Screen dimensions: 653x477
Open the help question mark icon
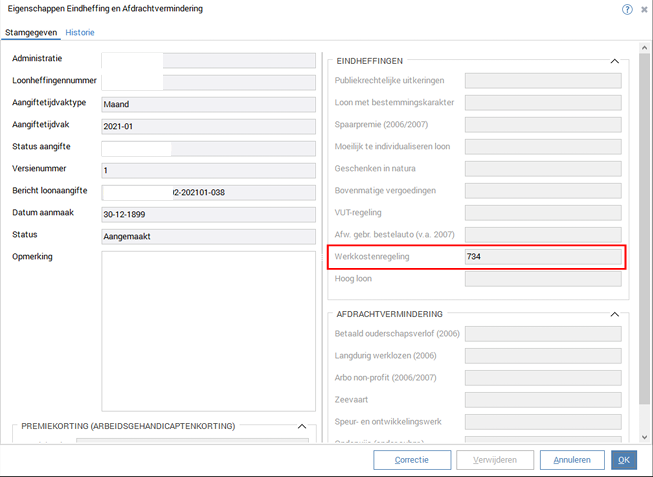pyautogui.click(x=627, y=9)
